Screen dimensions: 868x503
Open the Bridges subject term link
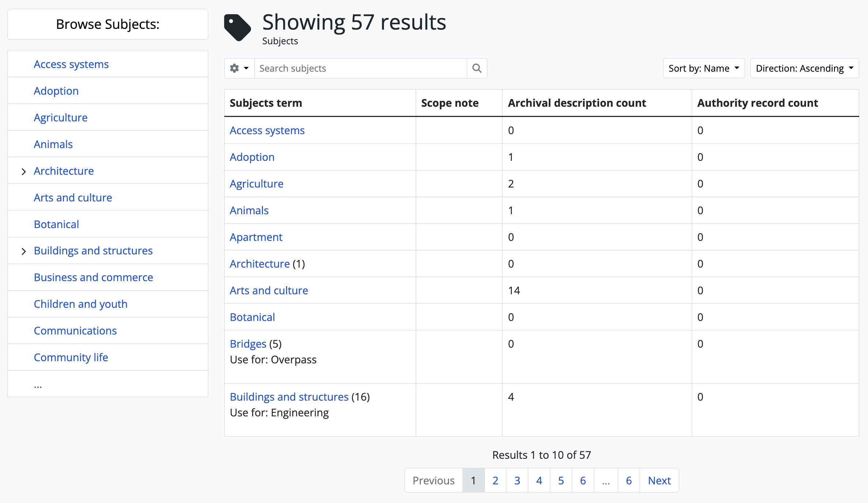point(248,344)
